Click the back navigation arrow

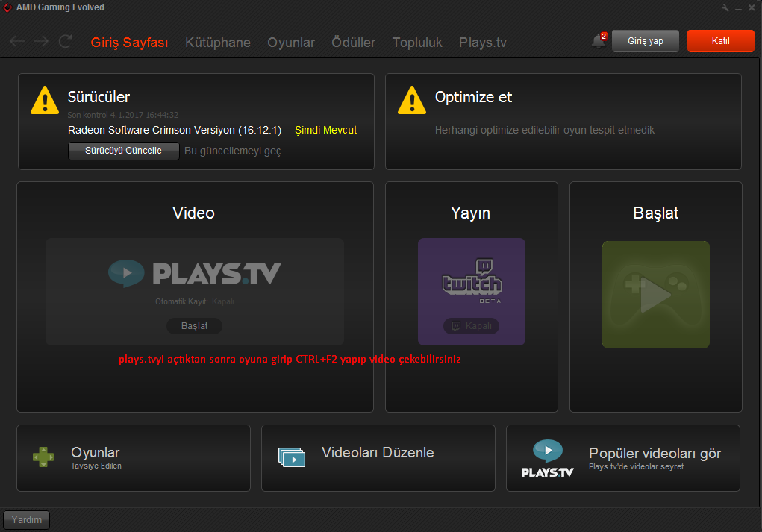(17, 41)
